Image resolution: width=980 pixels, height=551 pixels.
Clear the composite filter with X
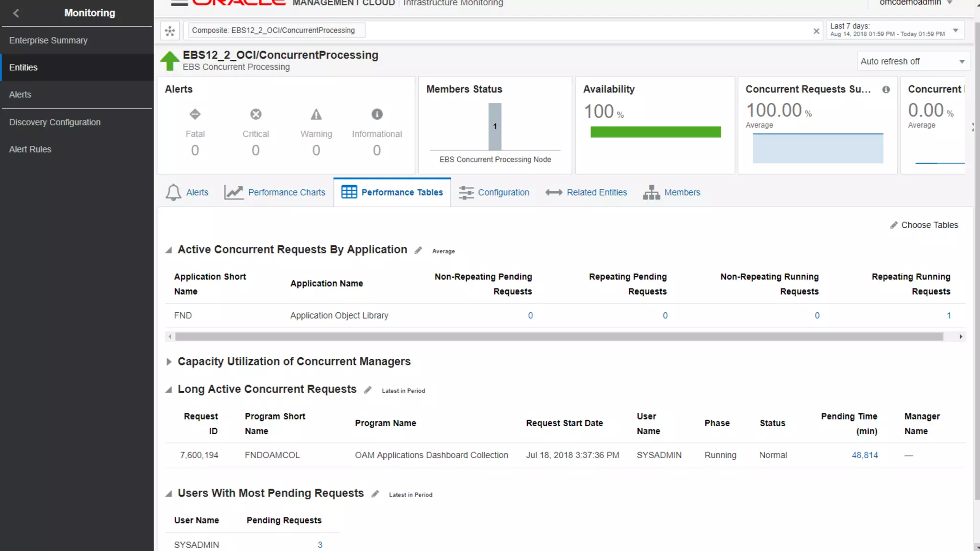pyautogui.click(x=816, y=31)
